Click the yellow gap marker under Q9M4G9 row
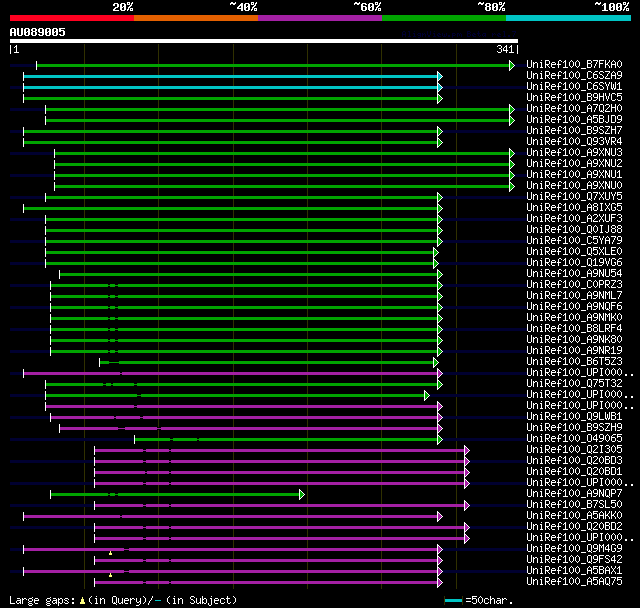Viewport: 640px width, 608px height. coord(110,553)
